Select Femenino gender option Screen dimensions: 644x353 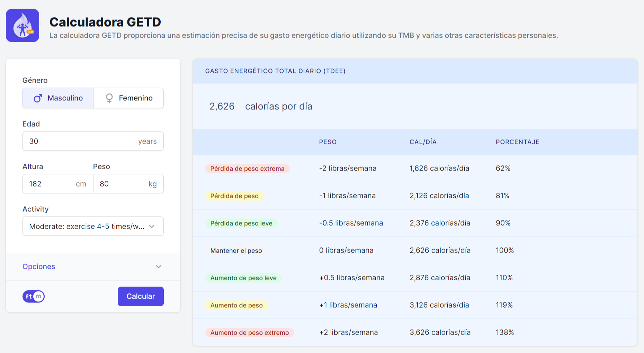[128, 98]
